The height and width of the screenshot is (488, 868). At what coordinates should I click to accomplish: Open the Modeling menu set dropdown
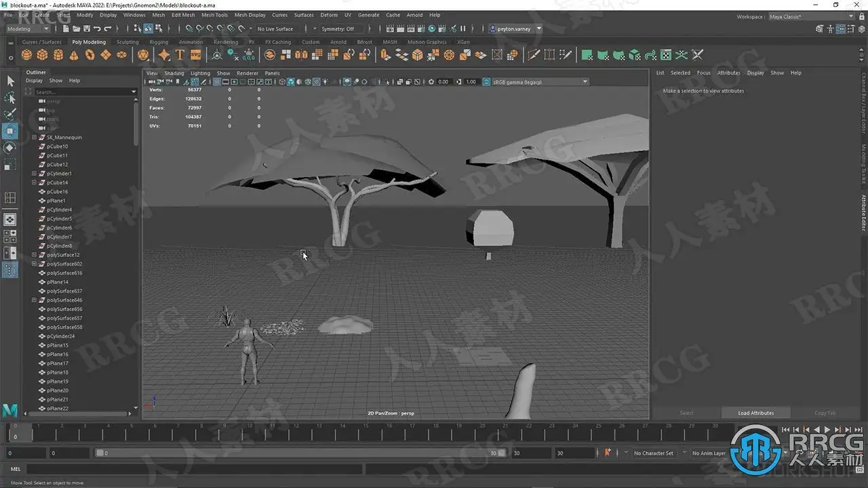coord(28,28)
